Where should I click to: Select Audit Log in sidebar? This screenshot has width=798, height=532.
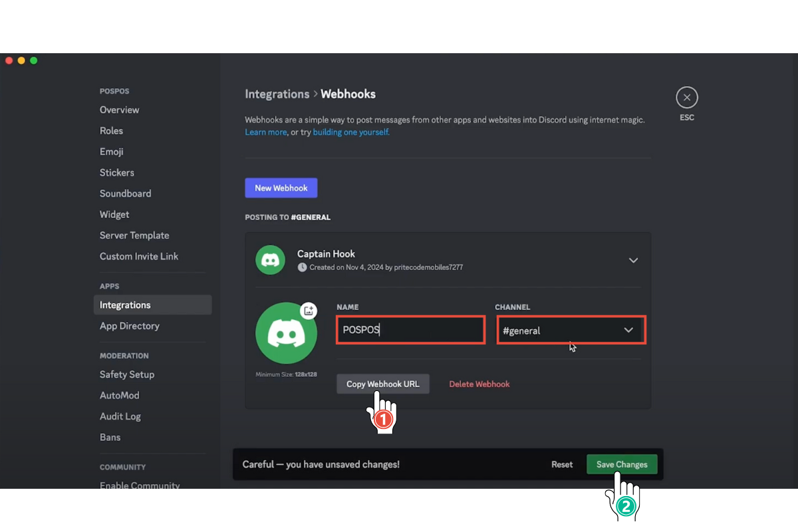coord(120,416)
